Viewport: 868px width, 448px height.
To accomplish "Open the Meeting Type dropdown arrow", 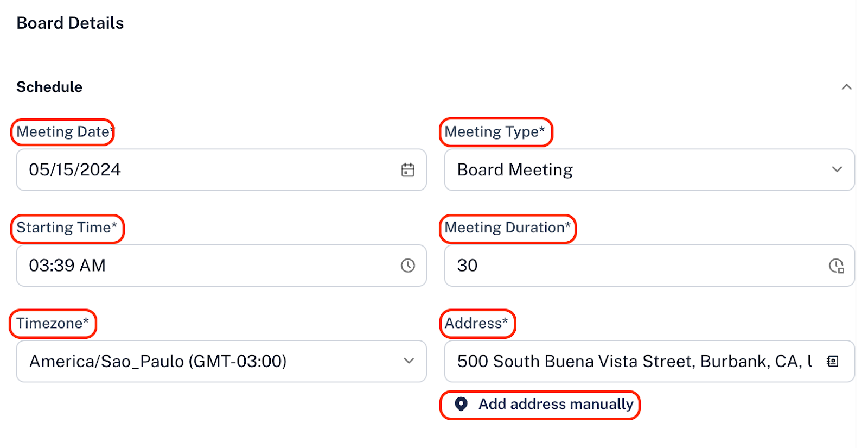I will pos(837,169).
